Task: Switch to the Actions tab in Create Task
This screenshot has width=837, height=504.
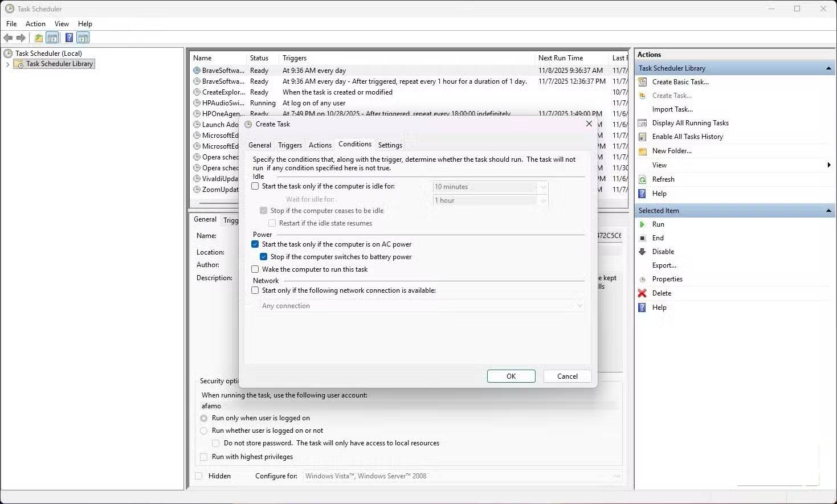Action: (320, 145)
